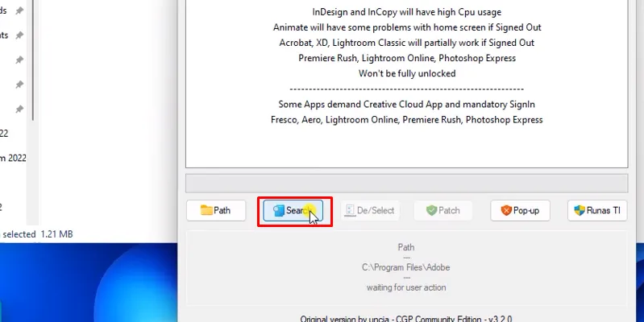Click the pin icon beside the 'ds' item

pyautogui.click(x=19, y=11)
